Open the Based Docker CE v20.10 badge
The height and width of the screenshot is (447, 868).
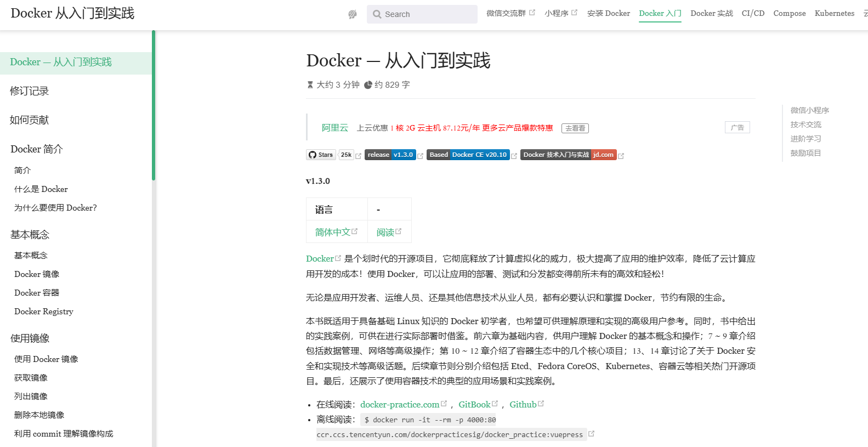pos(468,155)
